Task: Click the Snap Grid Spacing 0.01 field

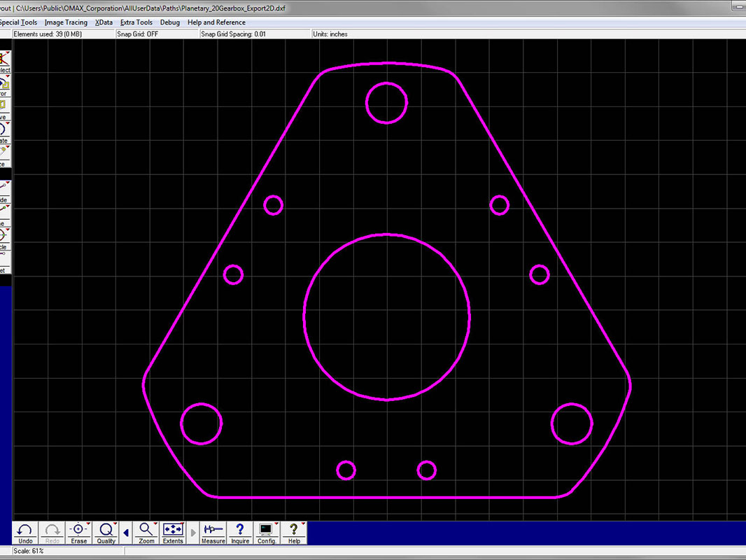Action: pyautogui.click(x=233, y=34)
